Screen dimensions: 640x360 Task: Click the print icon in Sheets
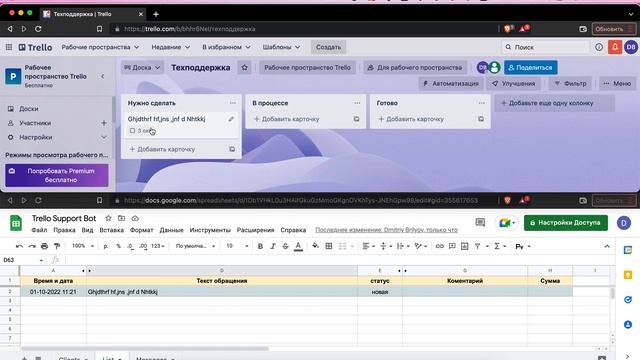pyautogui.click(x=44, y=246)
